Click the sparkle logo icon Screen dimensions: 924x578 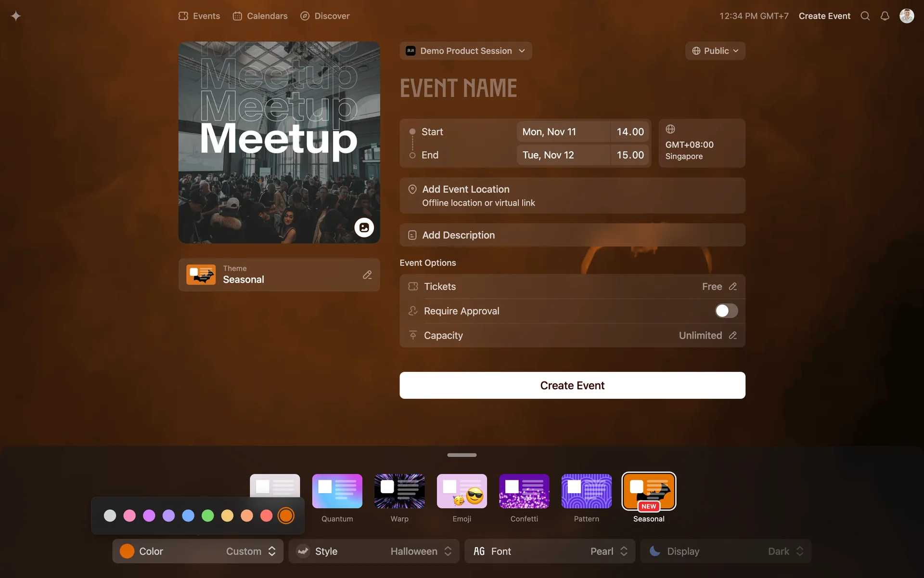point(16,16)
